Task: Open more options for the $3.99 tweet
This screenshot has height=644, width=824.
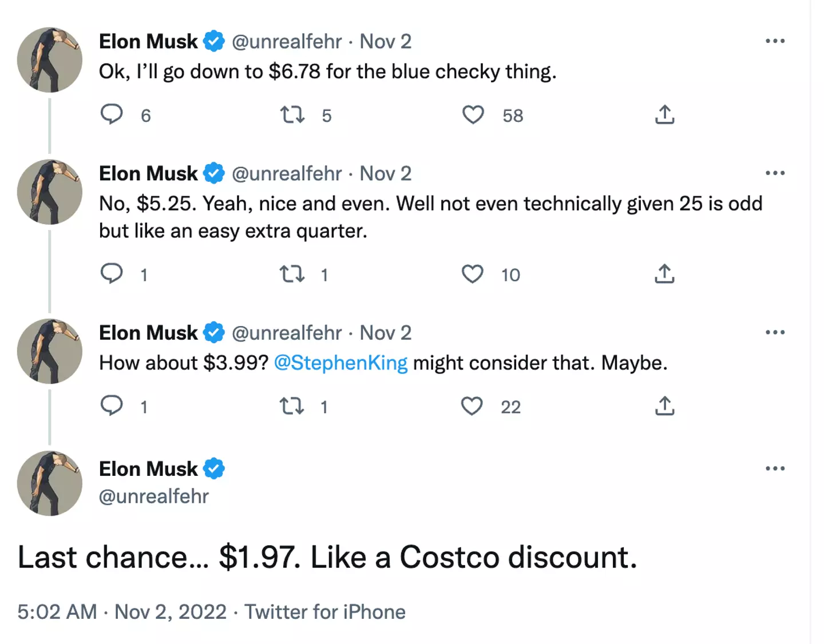Action: pos(775,332)
